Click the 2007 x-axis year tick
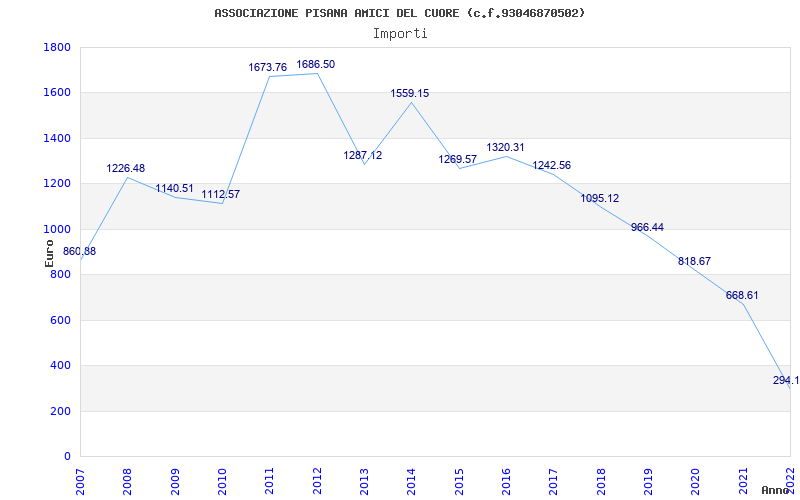This screenshot has width=800, height=500. coord(80,481)
